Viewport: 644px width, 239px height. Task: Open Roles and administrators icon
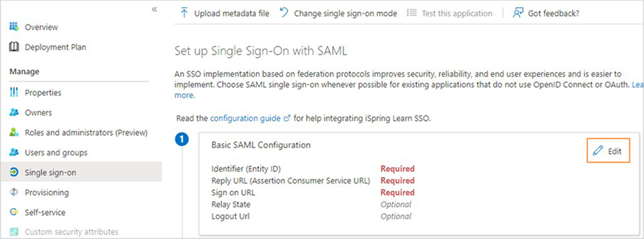[14, 132]
